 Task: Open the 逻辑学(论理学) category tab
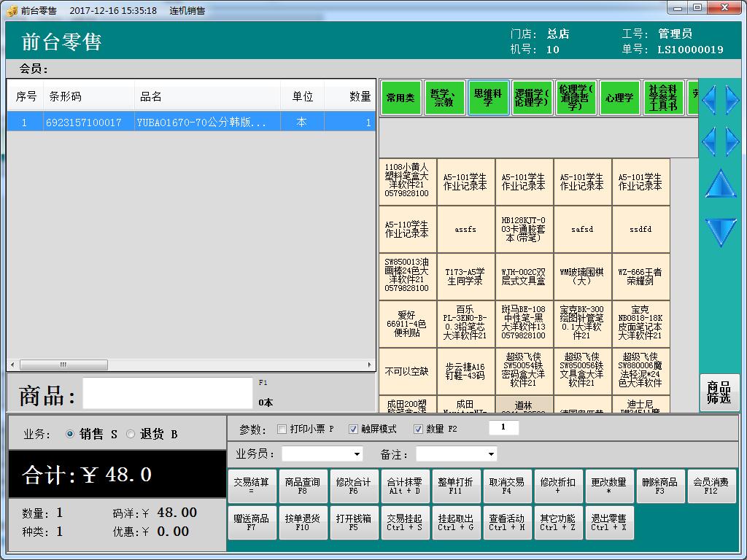532,98
